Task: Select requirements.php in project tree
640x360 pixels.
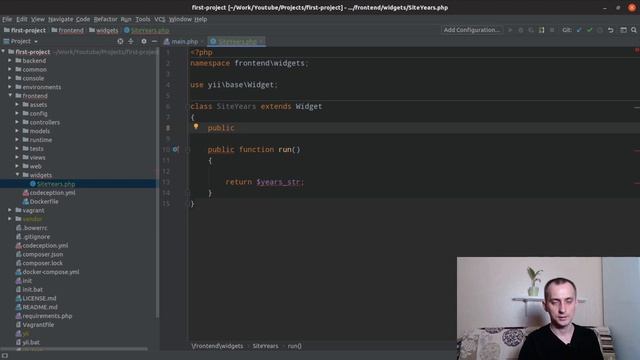Action: [x=47, y=316]
